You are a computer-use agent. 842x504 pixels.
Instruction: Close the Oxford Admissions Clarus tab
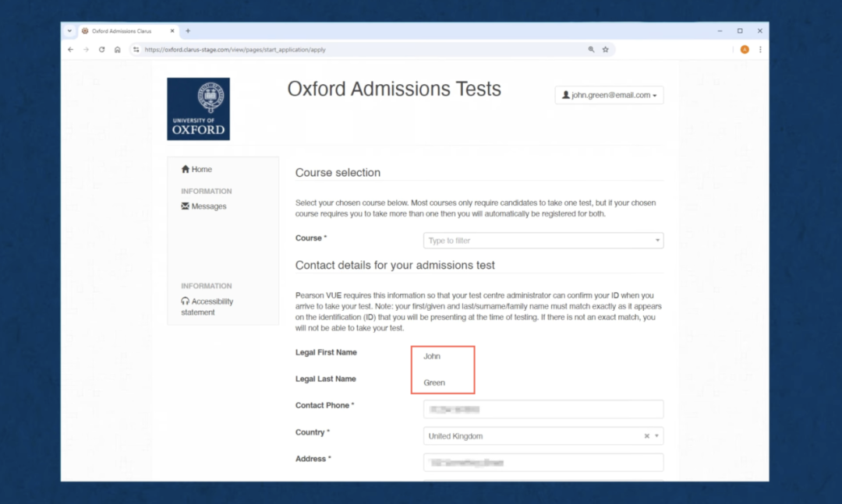172,31
